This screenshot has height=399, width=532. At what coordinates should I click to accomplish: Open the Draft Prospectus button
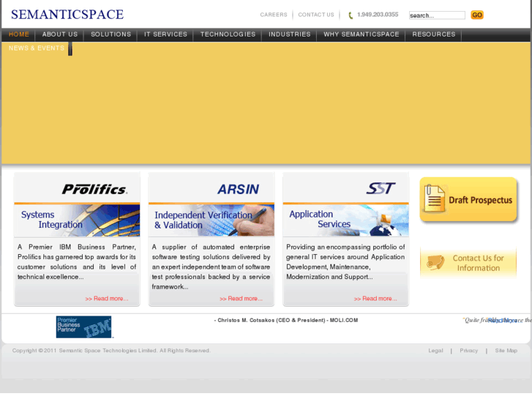[468, 199]
